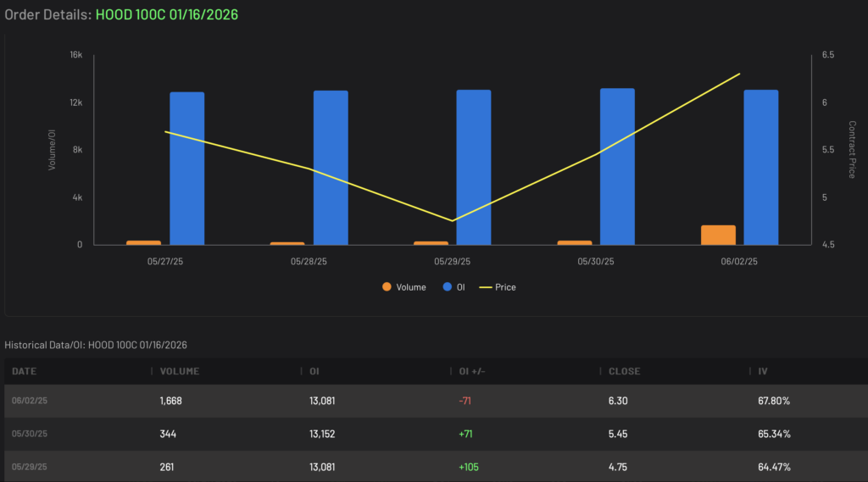
Task: Click volume value 1,668
Action: 170,401
